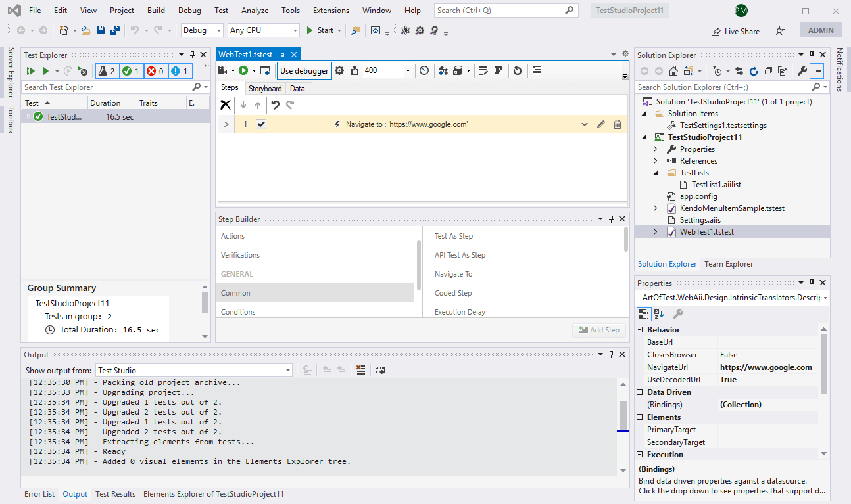Toggle the Use debugger button
Image resolution: width=851 pixels, height=504 pixels.
tap(304, 70)
